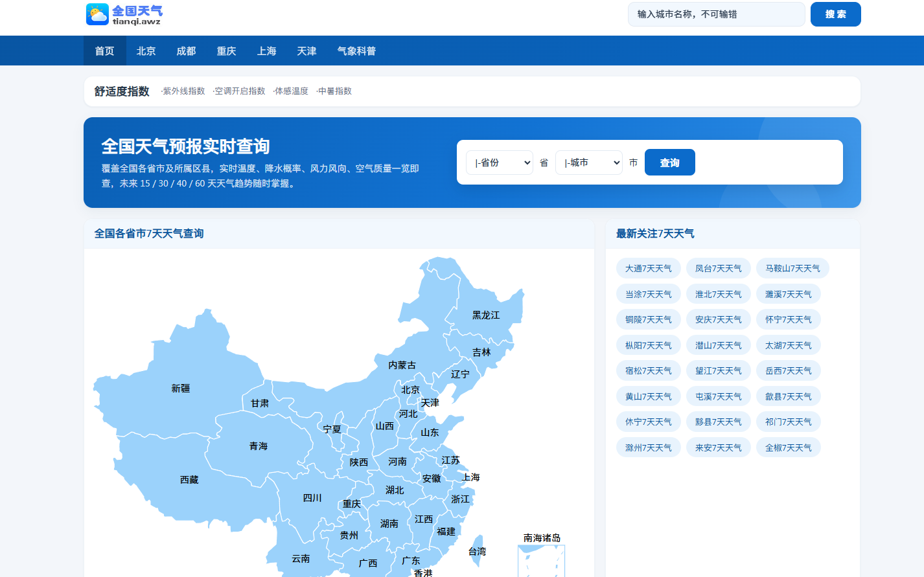Open the 天津 navigation tab
Image resolution: width=924 pixels, height=577 pixels.
tap(306, 51)
